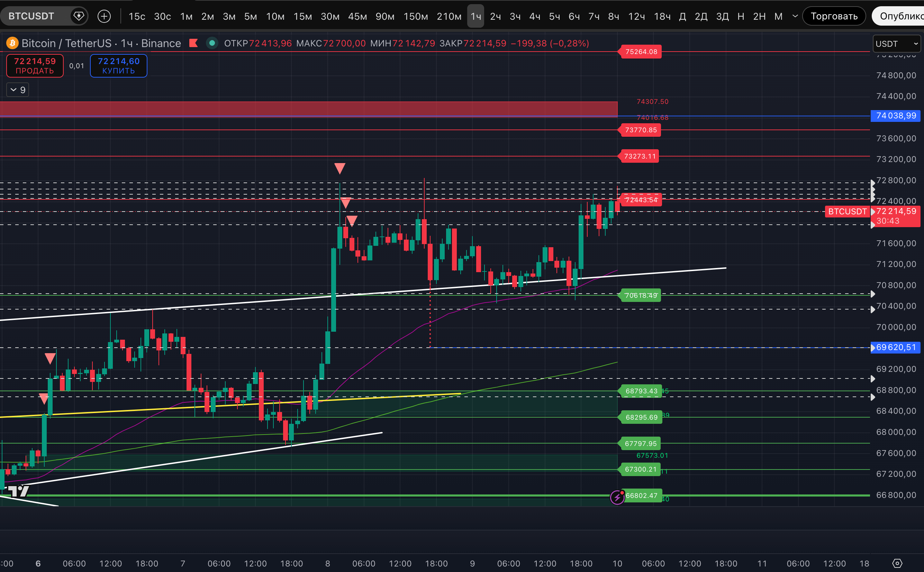This screenshot has width=924, height=572.
Task: Click the TradingView logo at bottom left
Action: [x=18, y=491]
